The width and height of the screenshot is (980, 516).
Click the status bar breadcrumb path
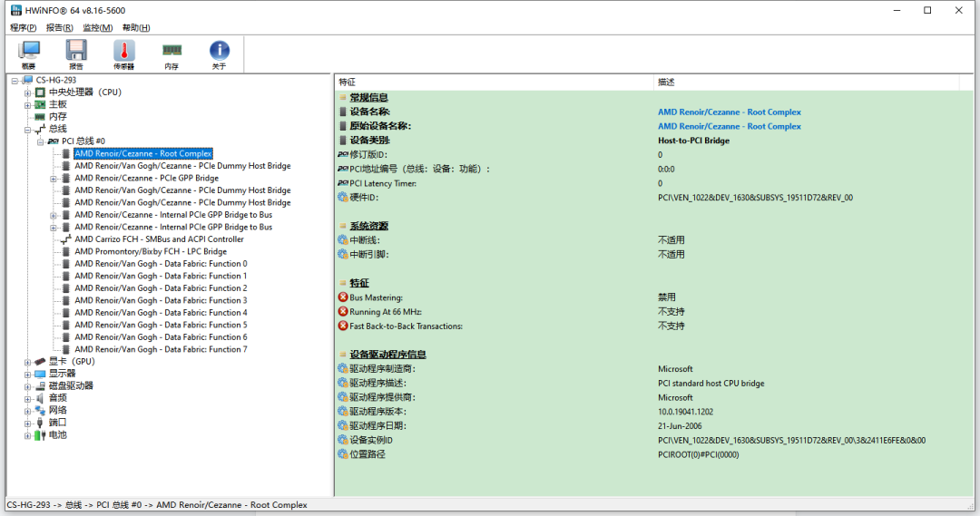(x=157, y=505)
